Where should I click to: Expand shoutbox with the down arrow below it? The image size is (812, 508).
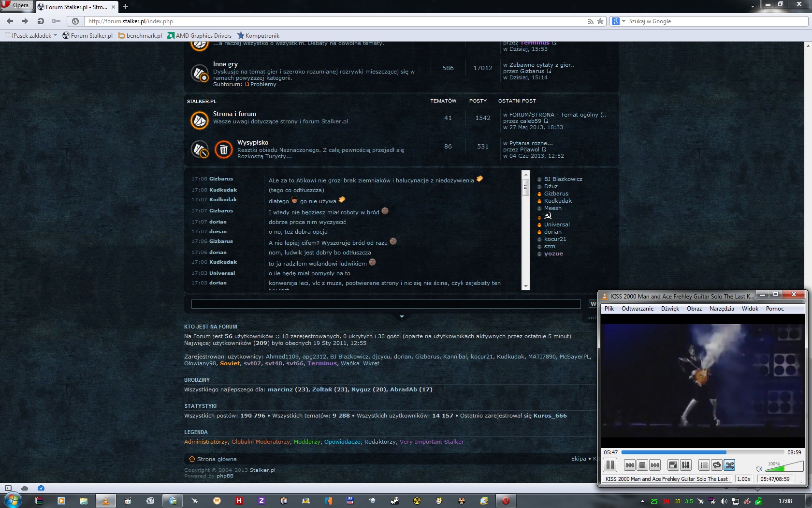pos(402,317)
